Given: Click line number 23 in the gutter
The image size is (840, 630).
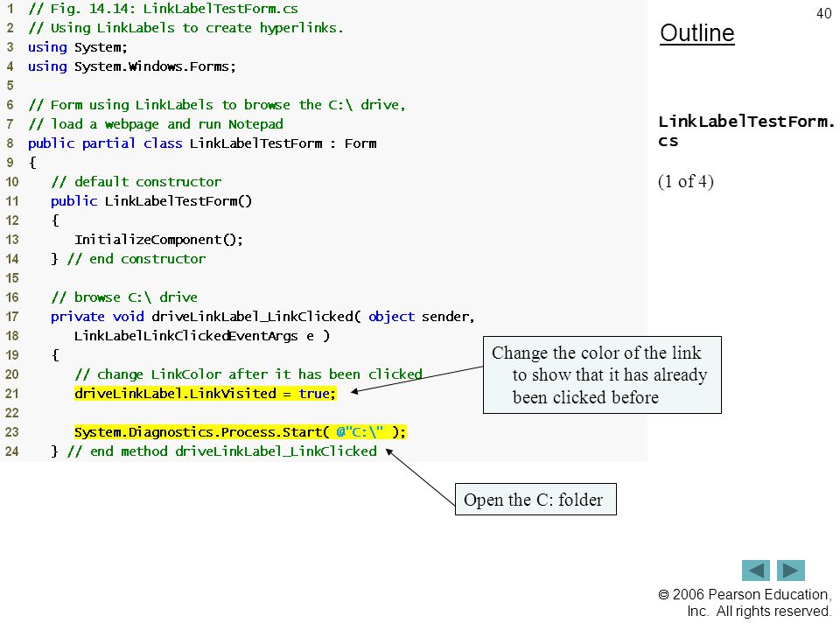Looking at the screenshot, I should pyautogui.click(x=11, y=432).
